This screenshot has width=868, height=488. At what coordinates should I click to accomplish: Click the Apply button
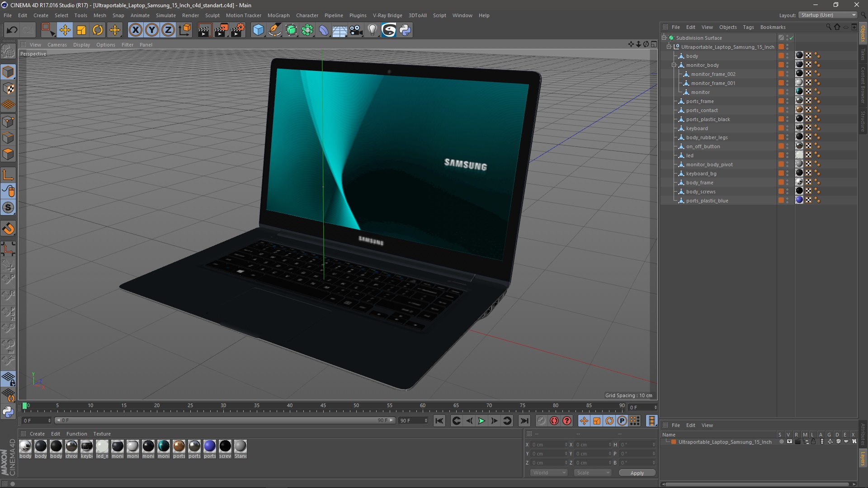(x=637, y=473)
